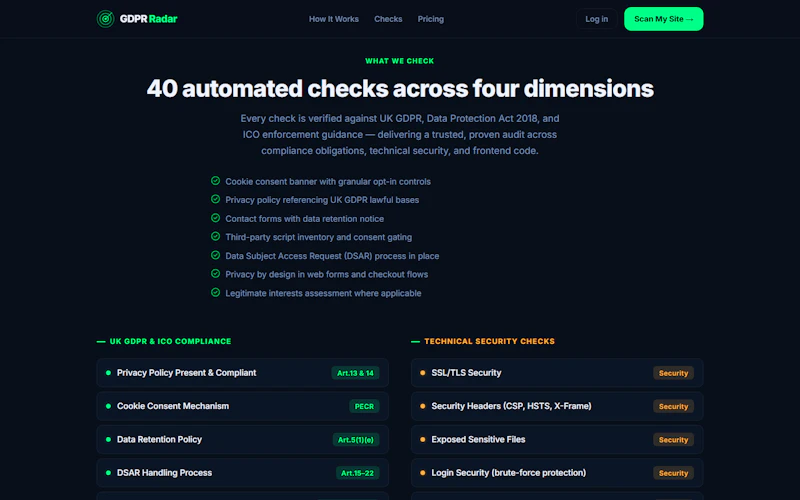
Task: Select the Data Retention Policy card
Action: pos(242,439)
